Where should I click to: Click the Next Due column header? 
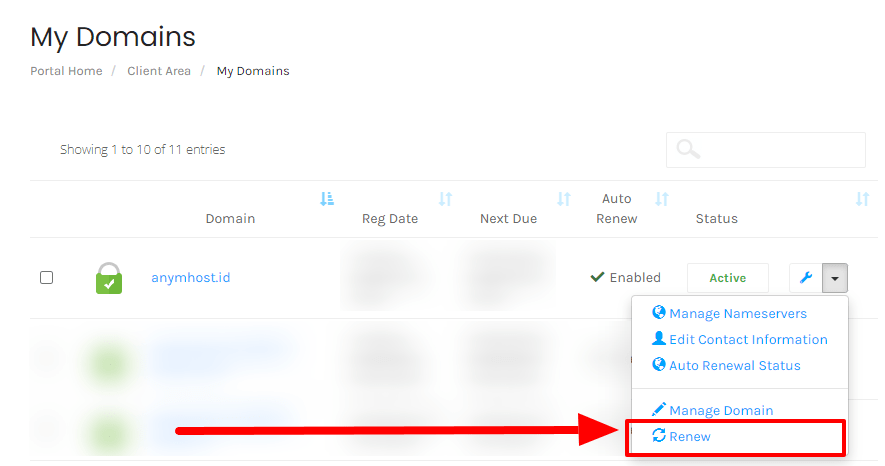click(509, 219)
